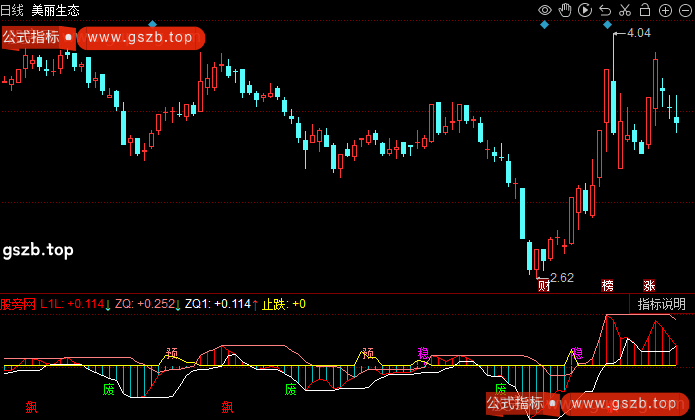
Task: Click the 美丽生态 stock name
Action: tap(56, 10)
